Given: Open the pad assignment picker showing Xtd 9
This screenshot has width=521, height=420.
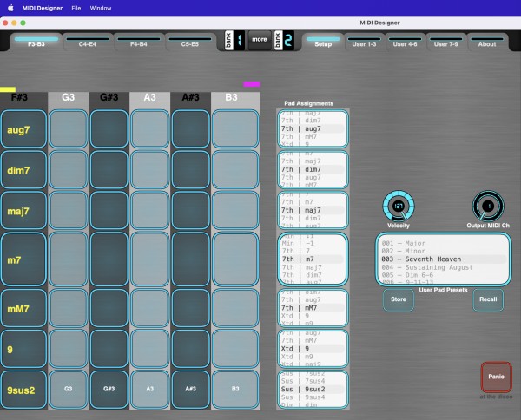Looking at the screenshot, I should point(313,349).
